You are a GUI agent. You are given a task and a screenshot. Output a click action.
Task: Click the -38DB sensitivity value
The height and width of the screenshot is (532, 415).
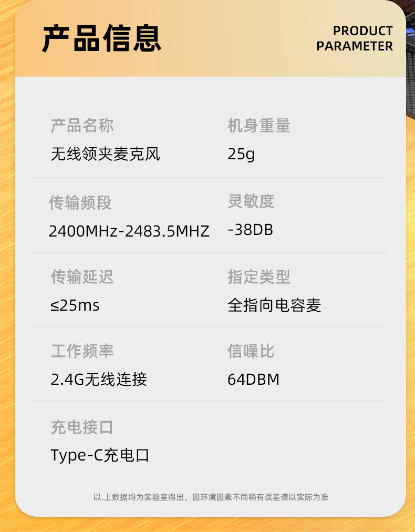tap(250, 230)
